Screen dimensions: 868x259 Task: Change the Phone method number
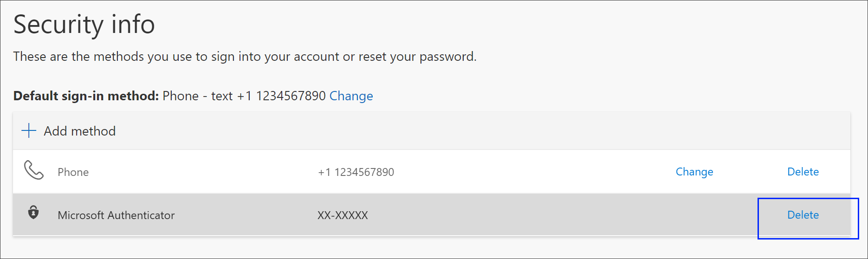coord(694,172)
